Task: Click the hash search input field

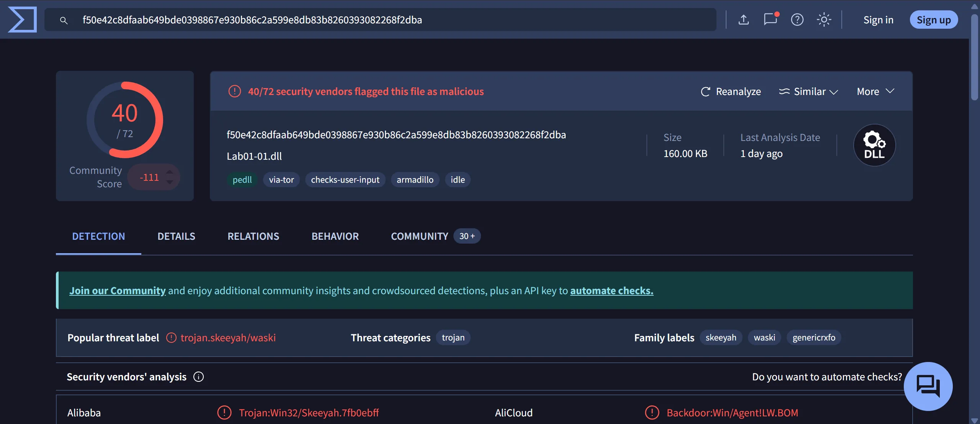Action: [379, 20]
